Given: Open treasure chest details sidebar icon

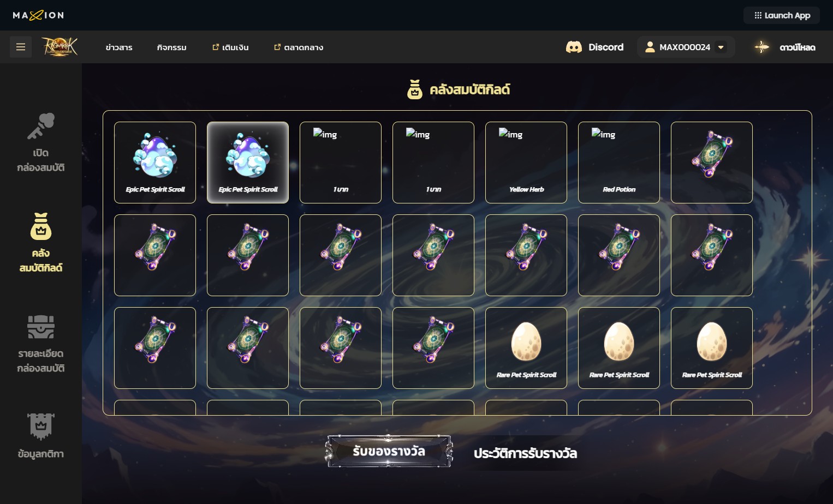Looking at the screenshot, I should coord(41,327).
